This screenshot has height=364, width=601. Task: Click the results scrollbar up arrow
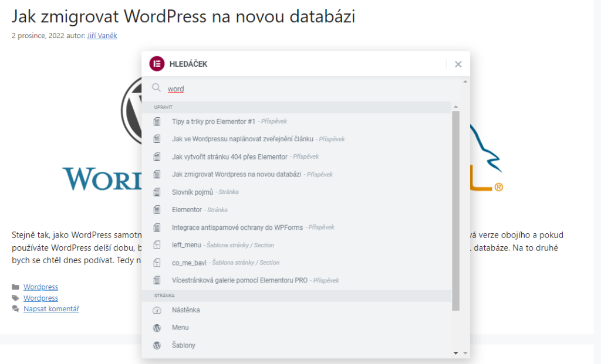[455, 107]
